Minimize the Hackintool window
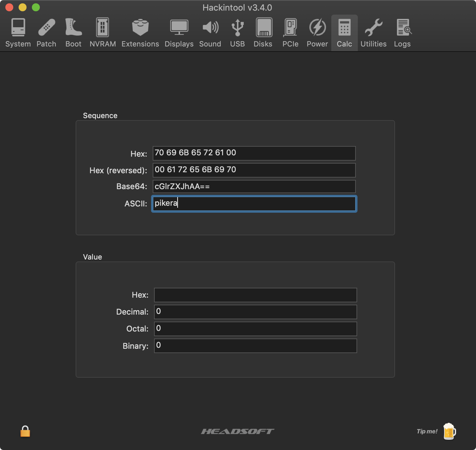Image resolution: width=476 pixels, height=450 pixels. tap(23, 7)
